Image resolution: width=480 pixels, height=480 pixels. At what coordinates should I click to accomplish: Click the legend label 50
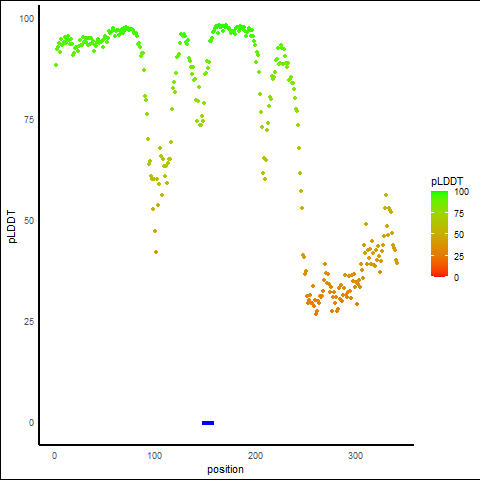pyautogui.click(x=459, y=235)
